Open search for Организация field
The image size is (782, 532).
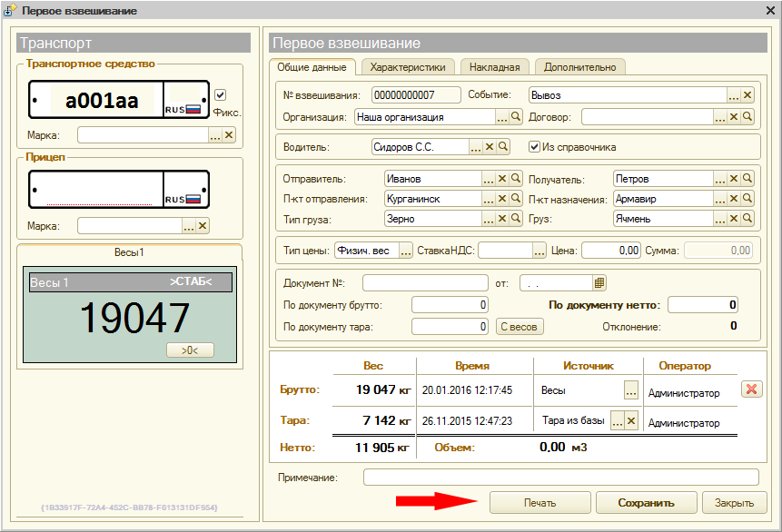point(516,117)
